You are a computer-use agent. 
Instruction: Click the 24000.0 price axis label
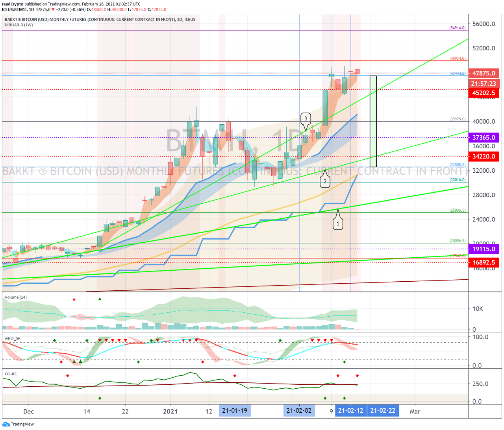point(484,220)
